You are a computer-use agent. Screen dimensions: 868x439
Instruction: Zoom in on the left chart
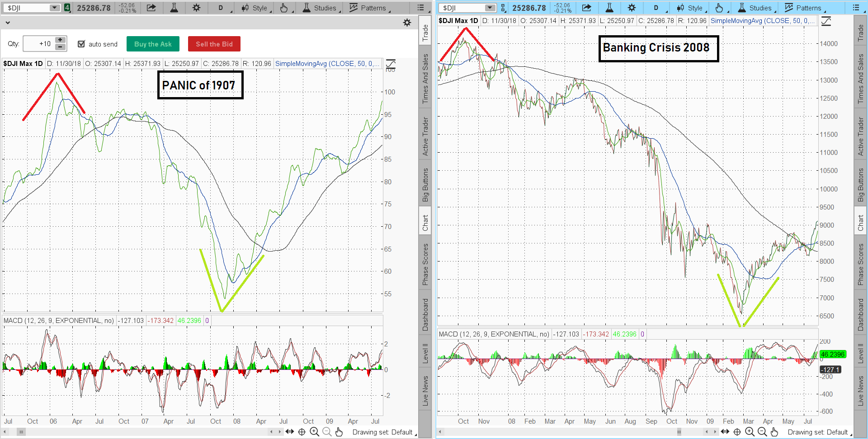tap(314, 432)
